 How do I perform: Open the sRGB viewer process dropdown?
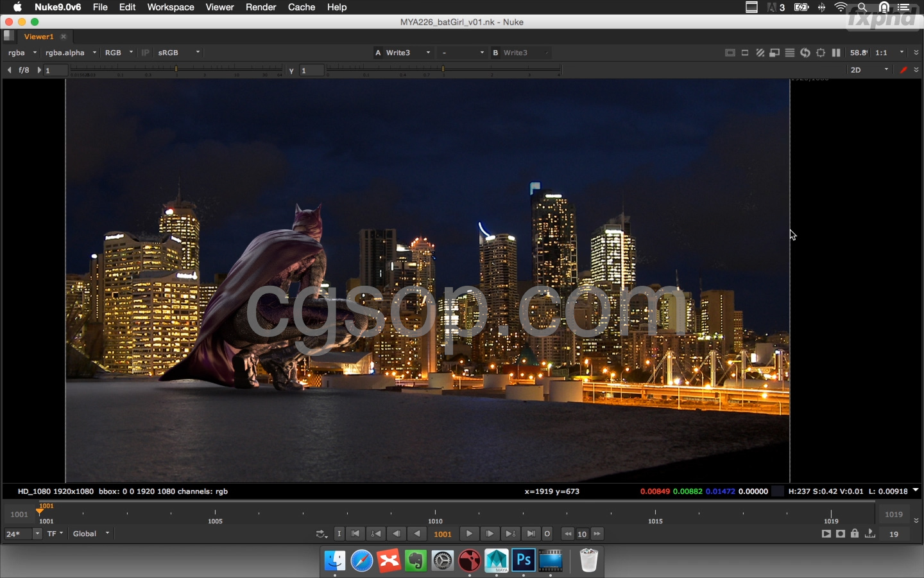point(179,53)
